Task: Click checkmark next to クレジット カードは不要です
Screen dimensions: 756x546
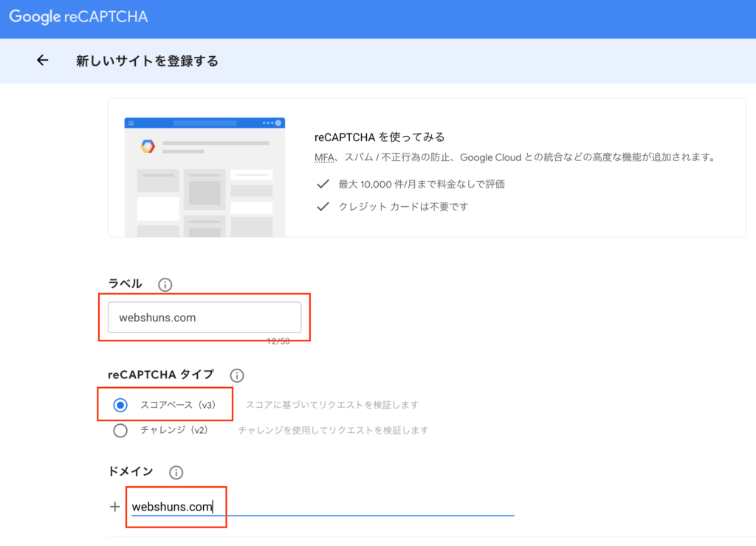Action: pos(323,206)
